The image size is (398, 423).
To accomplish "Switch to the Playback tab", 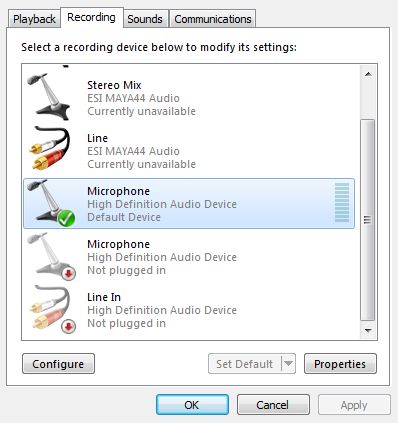I will click(x=34, y=19).
